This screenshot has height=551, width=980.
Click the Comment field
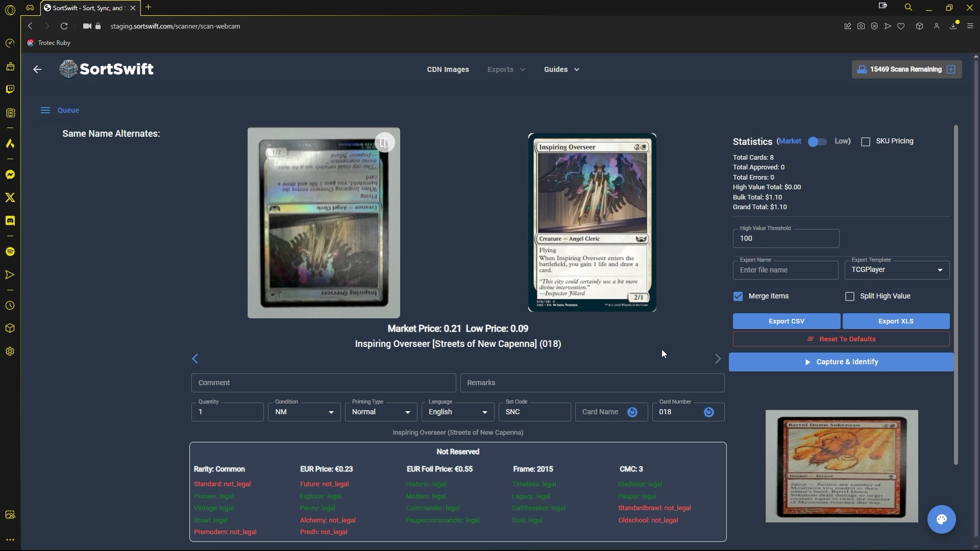point(324,383)
